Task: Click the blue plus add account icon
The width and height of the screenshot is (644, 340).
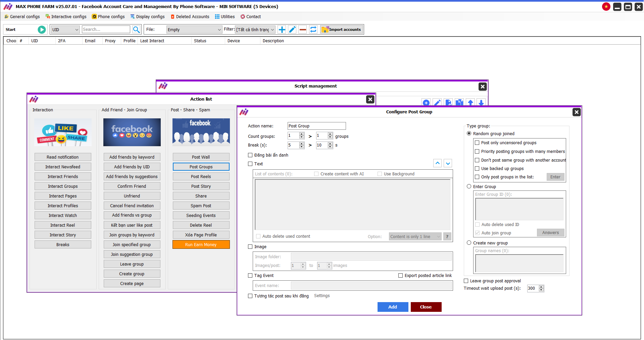Action: [282, 30]
